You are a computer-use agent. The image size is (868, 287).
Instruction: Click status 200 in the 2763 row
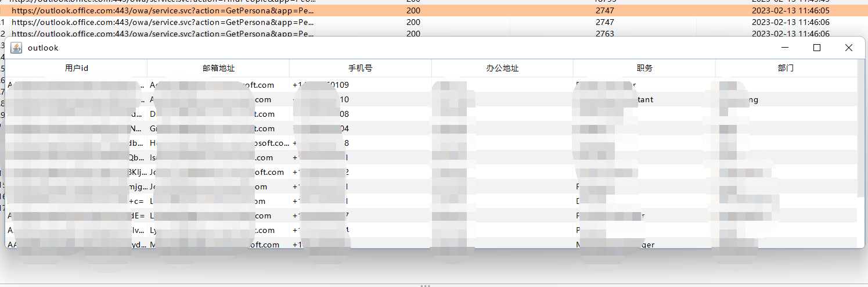click(413, 34)
